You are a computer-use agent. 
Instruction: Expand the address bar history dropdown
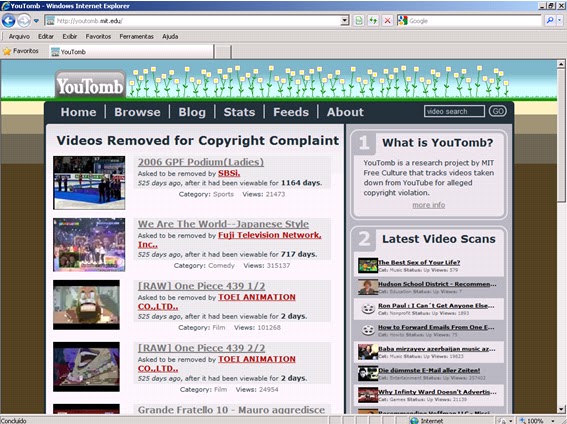tap(345, 21)
